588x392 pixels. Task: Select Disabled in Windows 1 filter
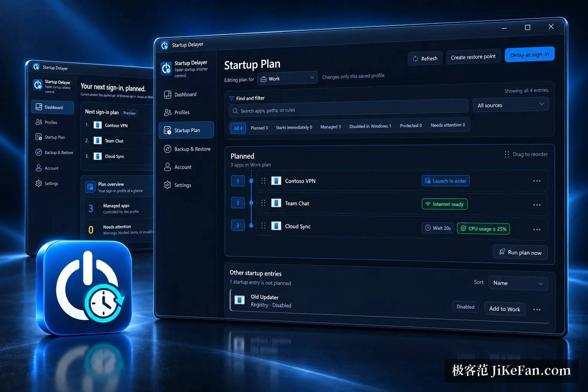point(370,126)
